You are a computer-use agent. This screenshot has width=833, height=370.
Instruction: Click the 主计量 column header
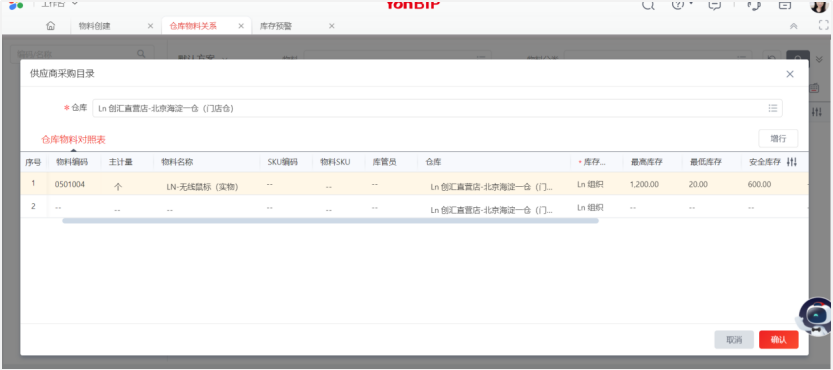121,162
